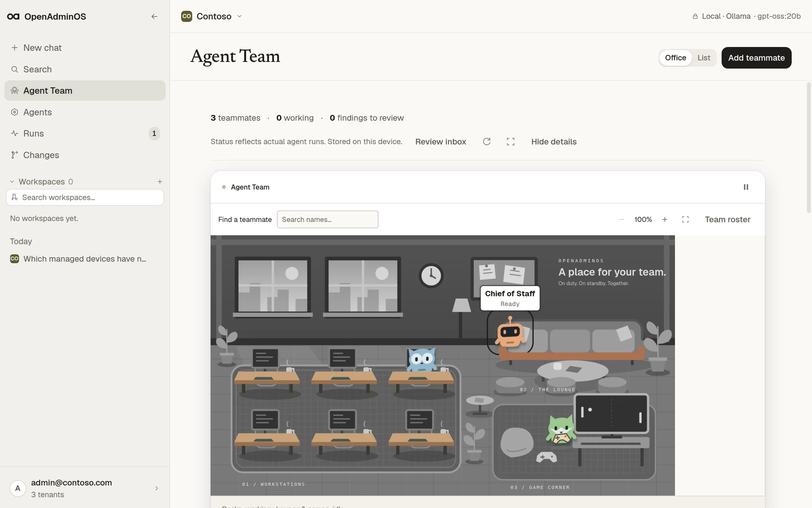Screen dimensions: 812x508
Task: Expand the office map to fullscreen
Action: point(685,219)
